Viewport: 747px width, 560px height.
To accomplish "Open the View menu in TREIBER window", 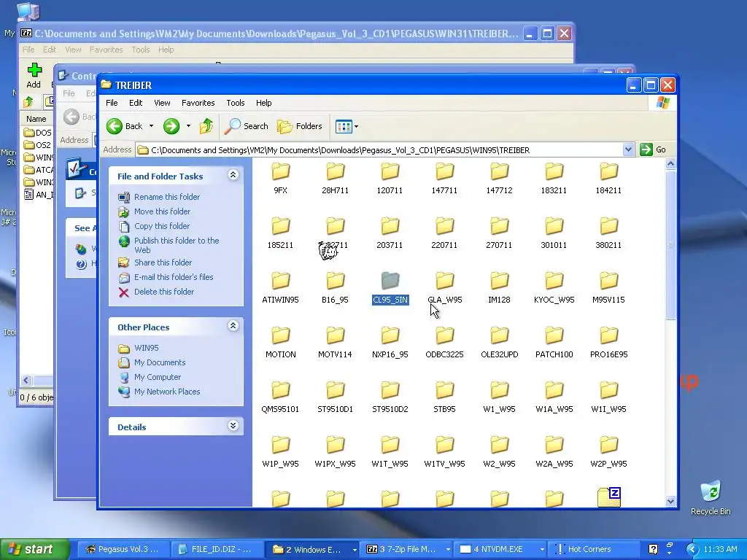I will point(162,103).
